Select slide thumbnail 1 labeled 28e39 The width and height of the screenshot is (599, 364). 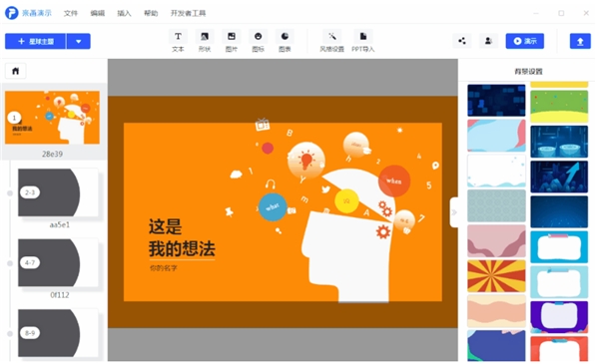click(x=52, y=118)
